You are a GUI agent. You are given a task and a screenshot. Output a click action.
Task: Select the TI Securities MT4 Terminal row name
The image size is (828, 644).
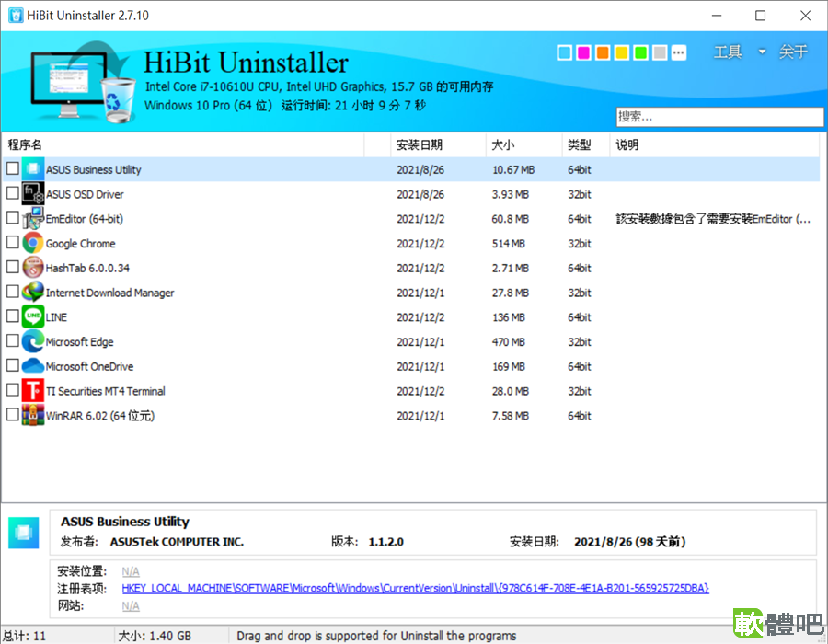click(x=105, y=391)
